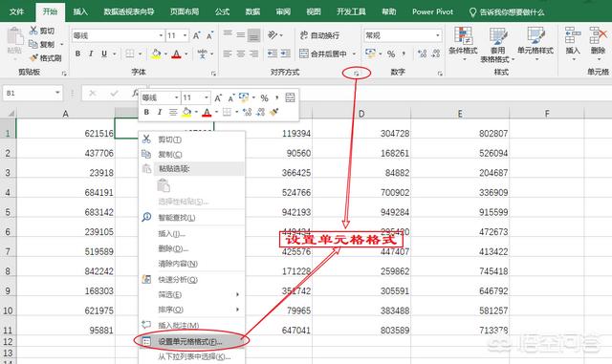Increase font size in the ribbon
The image size is (612, 364).
197,35
